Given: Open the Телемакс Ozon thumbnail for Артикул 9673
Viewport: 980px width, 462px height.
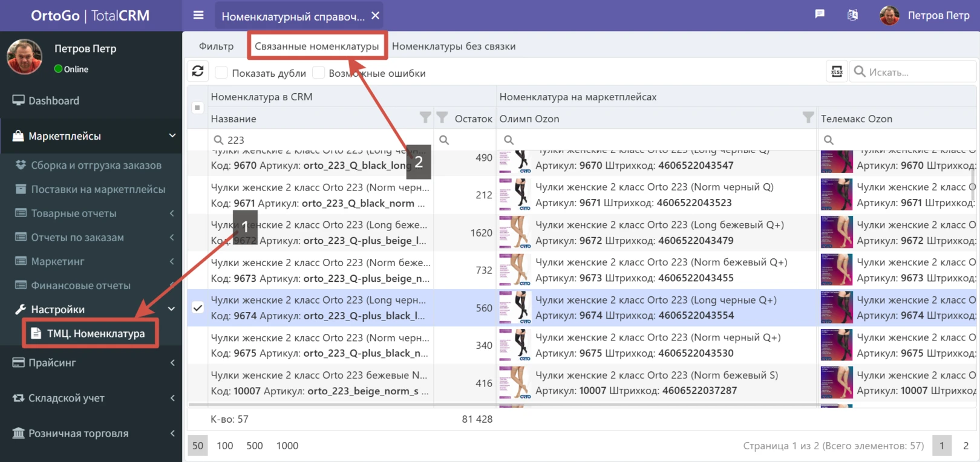Looking at the screenshot, I should click(x=837, y=270).
